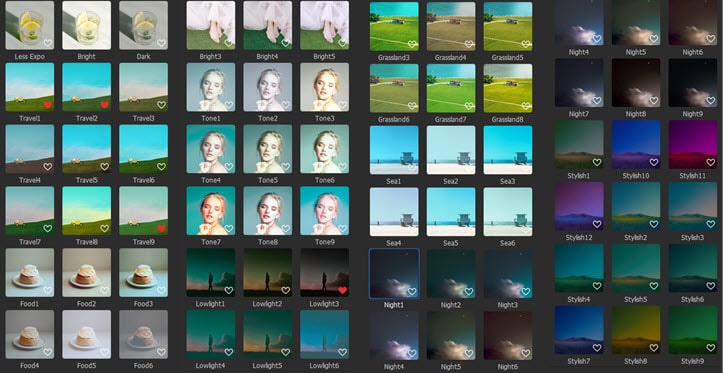Heart the Stylish1 filter

click(x=597, y=162)
